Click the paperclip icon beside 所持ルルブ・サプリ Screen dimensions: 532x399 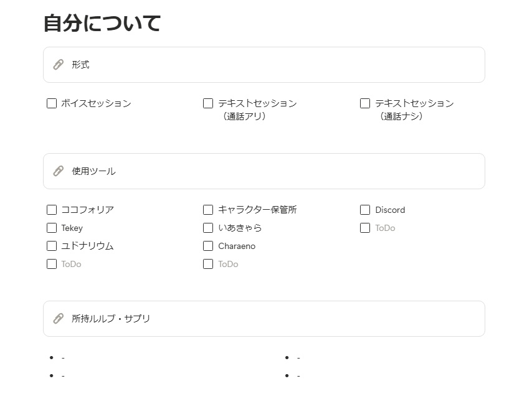pos(59,319)
